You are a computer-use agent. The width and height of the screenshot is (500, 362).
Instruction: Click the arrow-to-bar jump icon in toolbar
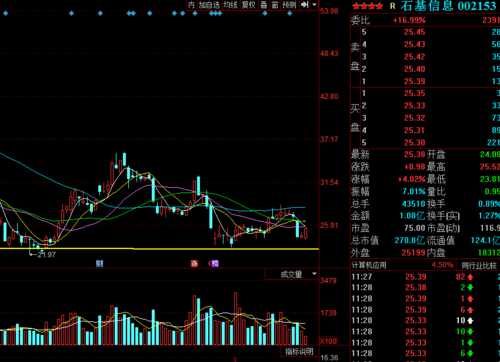pos(304,5)
